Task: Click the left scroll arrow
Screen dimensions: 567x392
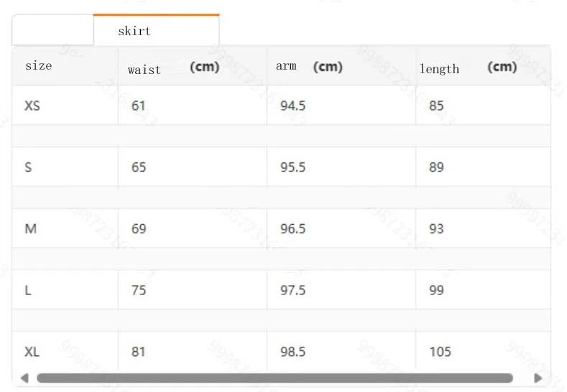Action: [24, 378]
